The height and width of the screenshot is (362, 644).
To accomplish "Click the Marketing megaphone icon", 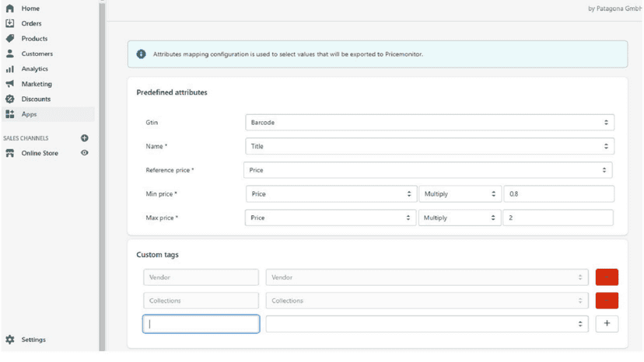I will (10, 84).
